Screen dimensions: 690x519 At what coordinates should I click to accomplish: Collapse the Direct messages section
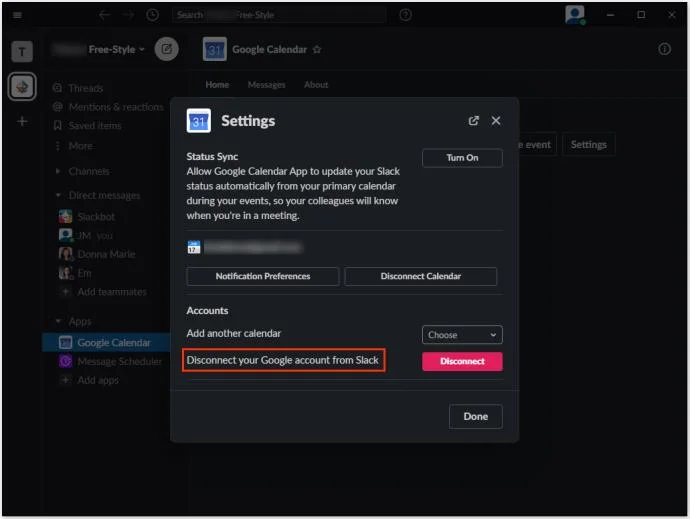[58, 195]
